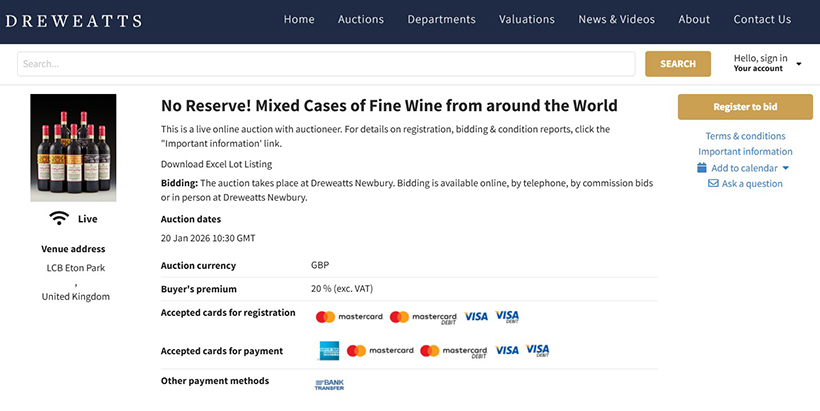820x411 pixels.
Task: Open the wine bottles auction thumbnail
Action: 73,148
